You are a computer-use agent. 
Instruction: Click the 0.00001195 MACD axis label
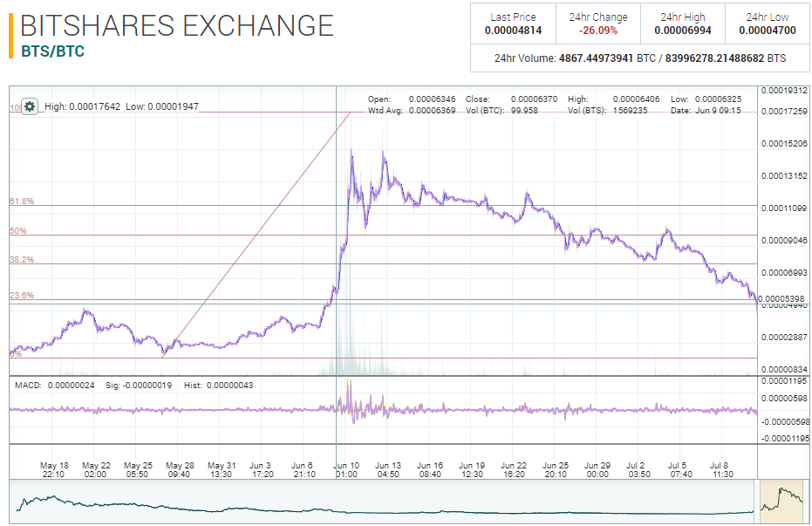[784, 381]
